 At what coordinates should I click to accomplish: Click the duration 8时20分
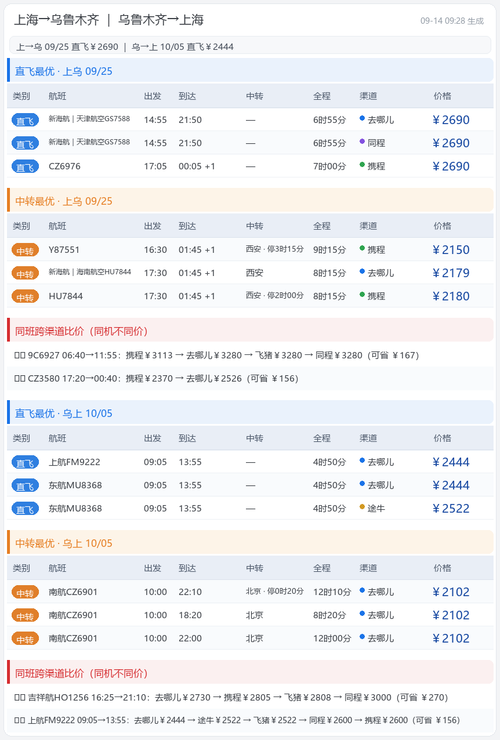click(x=330, y=615)
